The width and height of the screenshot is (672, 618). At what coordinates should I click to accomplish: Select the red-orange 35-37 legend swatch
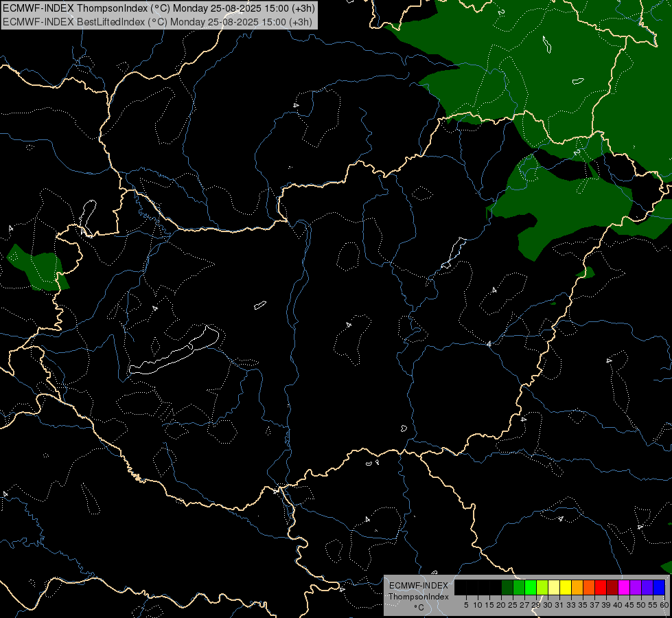point(589,587)
